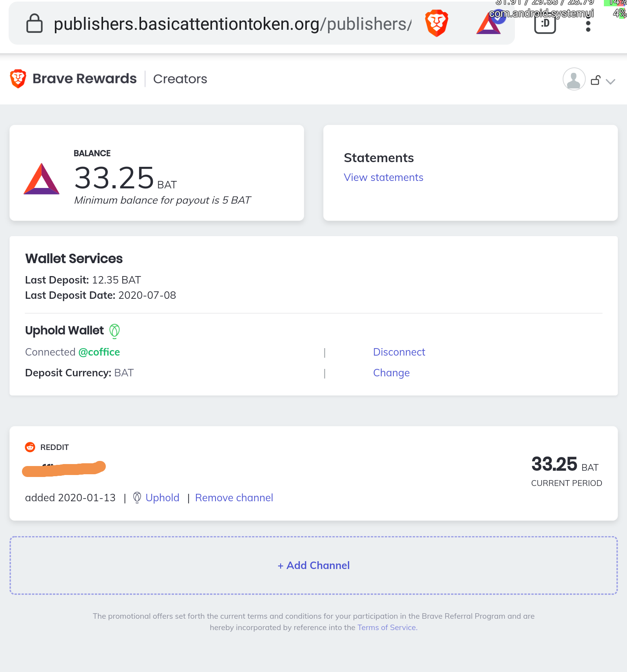Tap the URL in the address bar
Screen dimensions: 627x672
(233, 24)
